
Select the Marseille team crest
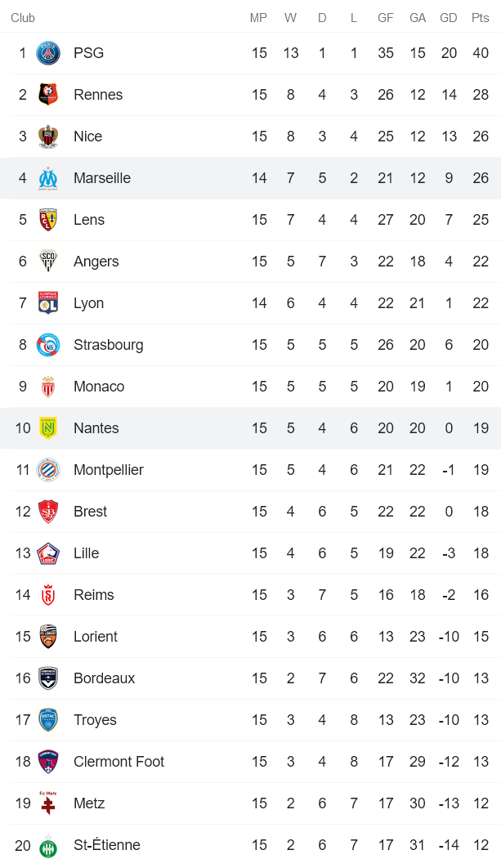click(48, 178)
